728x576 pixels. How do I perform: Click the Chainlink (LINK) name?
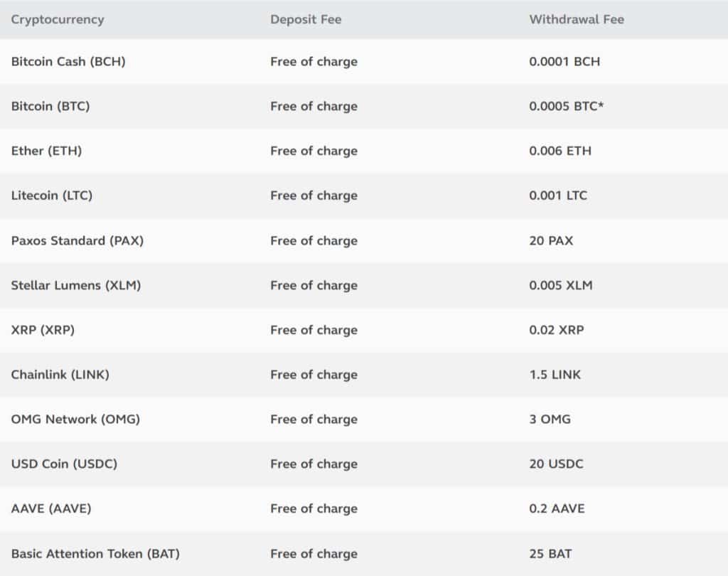pyautogui.click(x=60, y=375)
